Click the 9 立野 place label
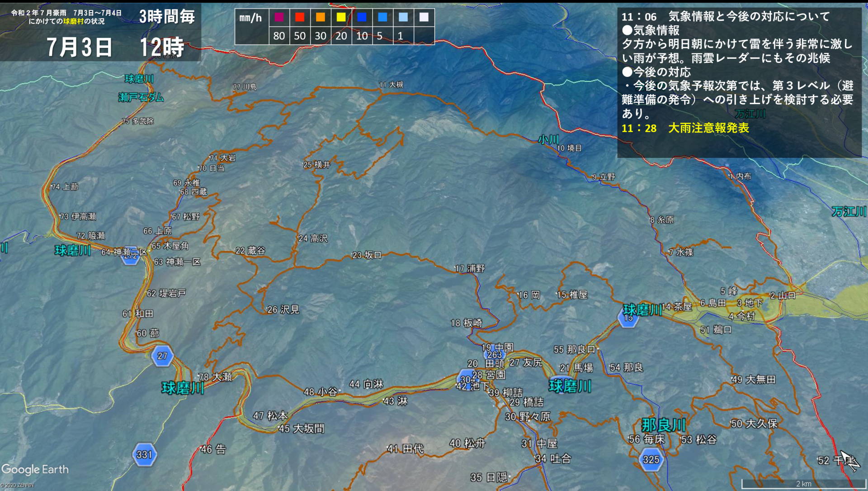The width and height of the screenshot is (868, 491). click(x=604, y=176)
